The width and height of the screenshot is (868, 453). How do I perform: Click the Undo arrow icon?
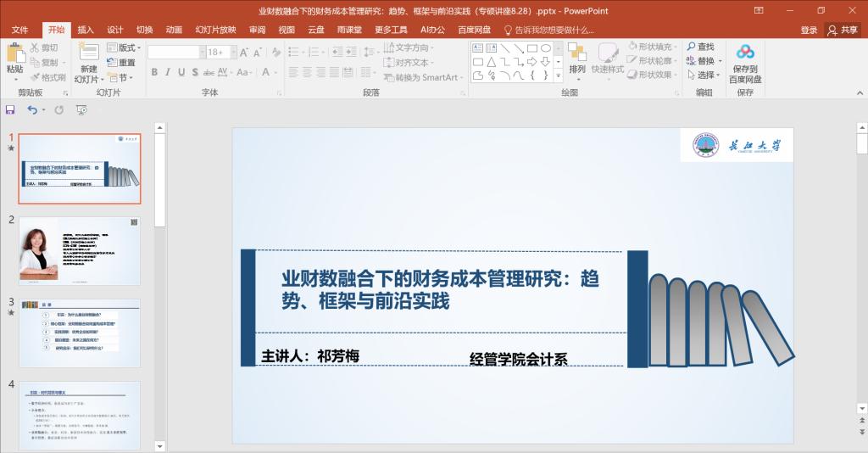pyautogui.click(x=32, y=110)
